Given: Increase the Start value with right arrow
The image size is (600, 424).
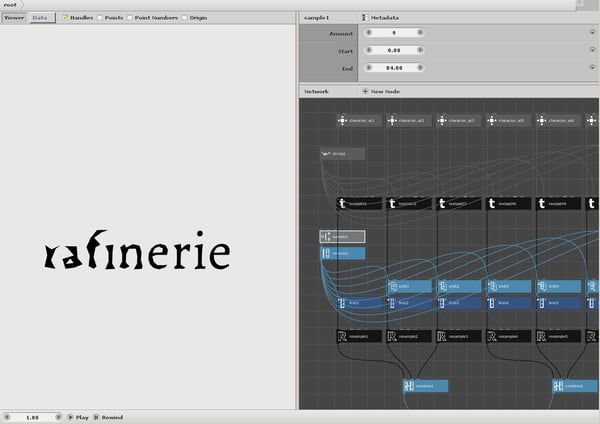Looking at the screenshot, I should pos(420,50).
